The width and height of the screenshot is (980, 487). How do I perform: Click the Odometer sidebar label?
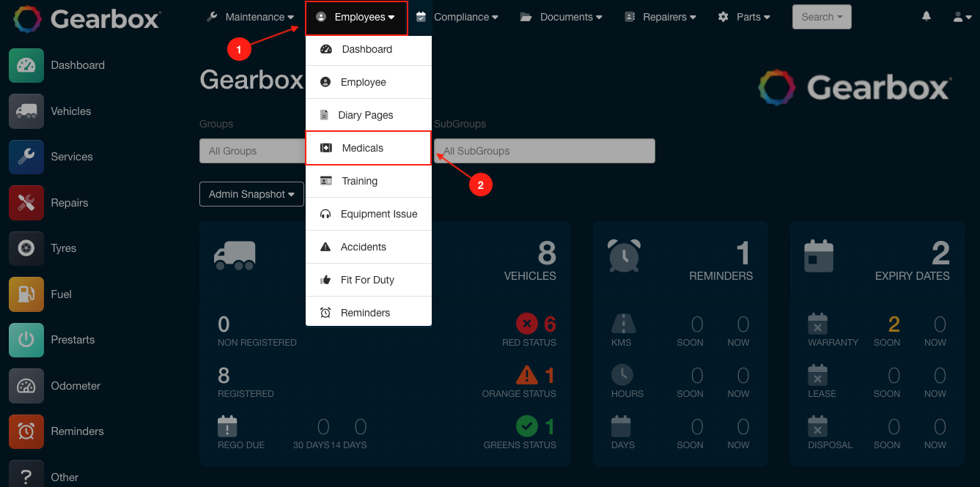pyautogui.click(x=75, y=386)
